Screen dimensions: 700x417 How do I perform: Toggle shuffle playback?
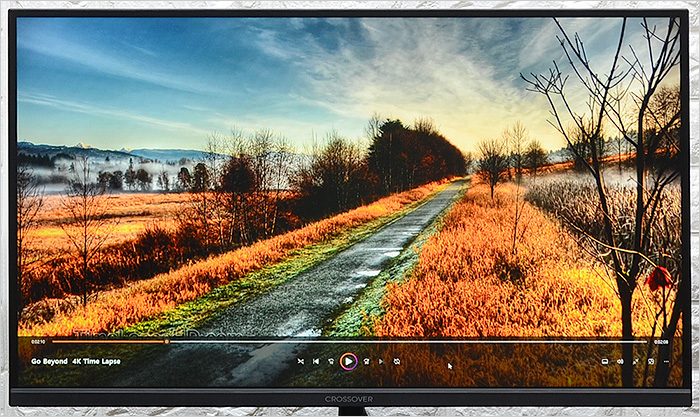301,361
